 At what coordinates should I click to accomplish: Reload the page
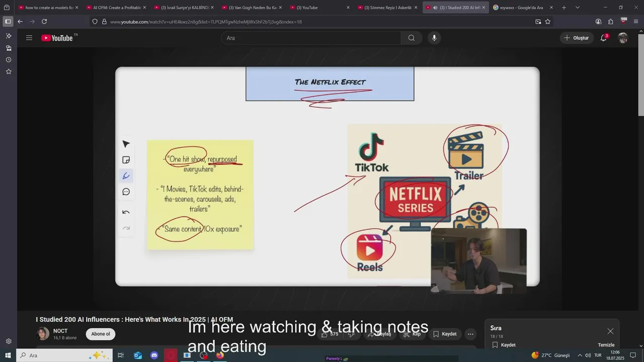click(44, 22)
